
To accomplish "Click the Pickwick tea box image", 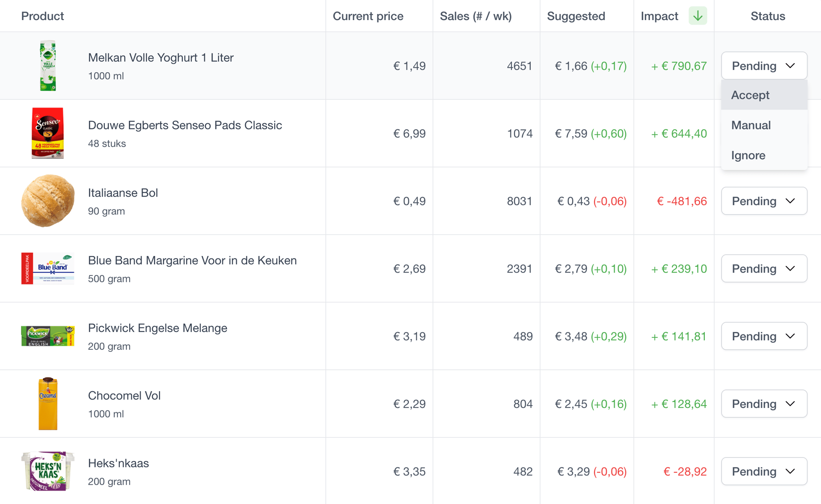I will point(48,336).
